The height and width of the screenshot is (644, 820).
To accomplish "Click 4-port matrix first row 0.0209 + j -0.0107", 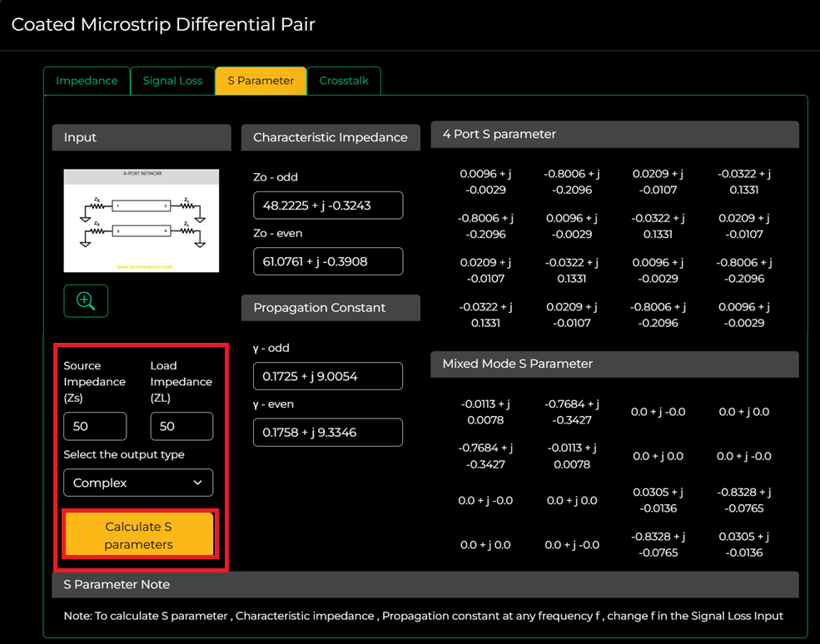I will pyautogui.click(x=658, y=182).
